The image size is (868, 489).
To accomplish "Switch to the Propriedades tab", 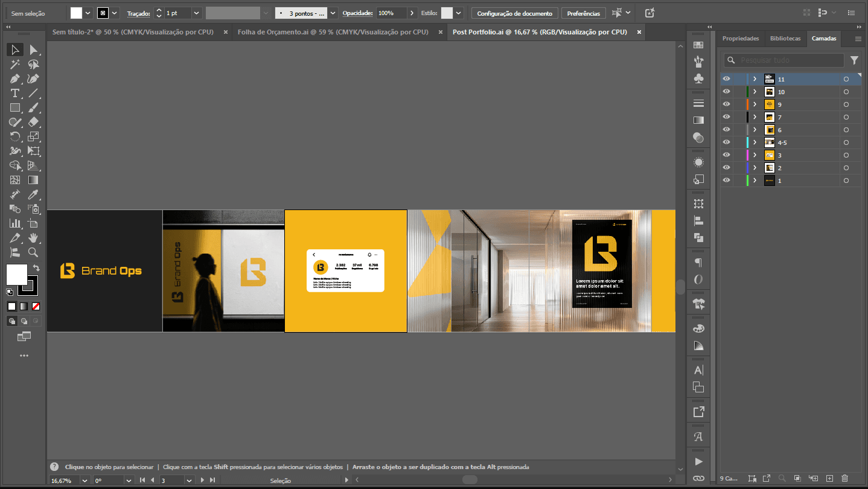I will [x=741, y=38].
